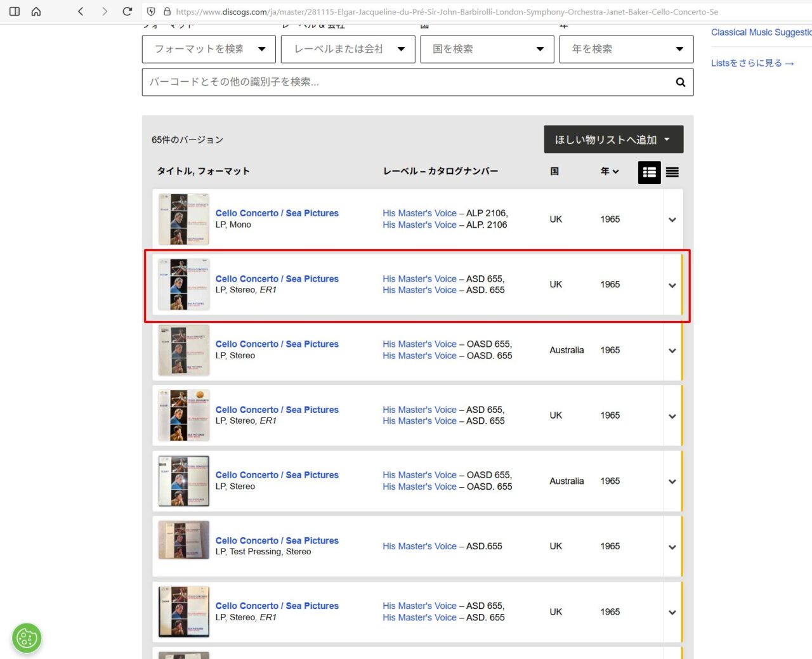The image size is (812, 659).
Task: Expand the first Australia OASD 655 row chevron
Action: pyautogui.click(x=672, y=351)
